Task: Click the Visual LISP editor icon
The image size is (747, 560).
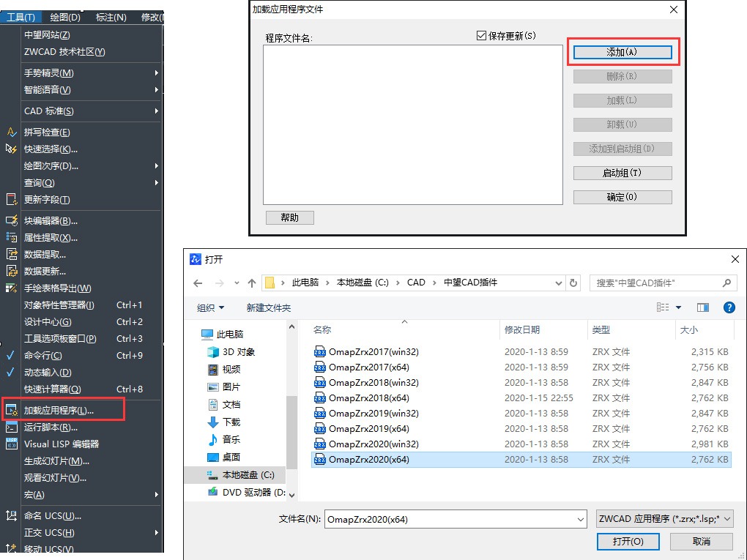Action: pos(11,444)
